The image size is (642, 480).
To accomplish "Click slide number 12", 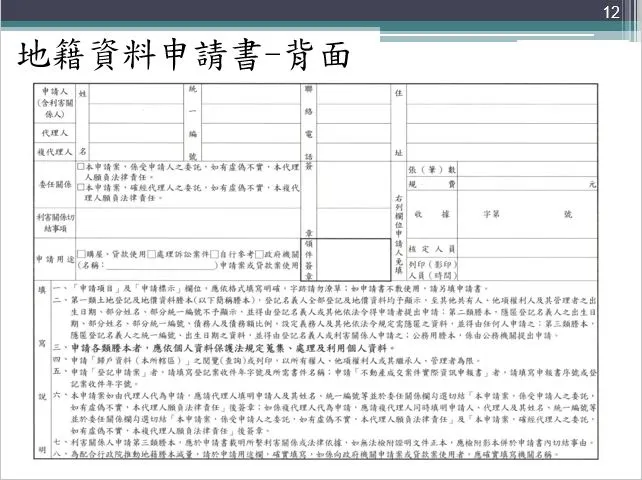I will (x=611, y=12).
